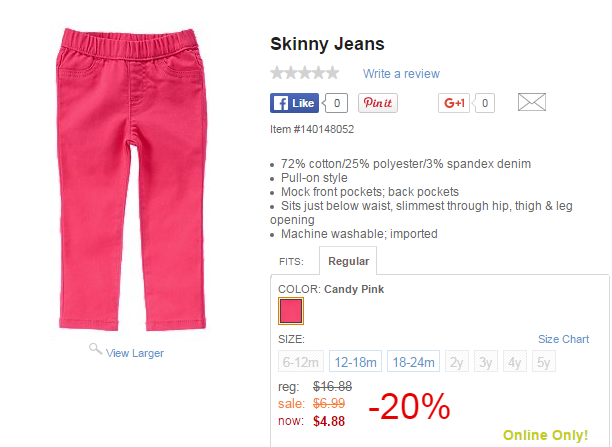Screen dimensions: 612x447
Task: Choose size 3y option
Action: tap(486, 361)
